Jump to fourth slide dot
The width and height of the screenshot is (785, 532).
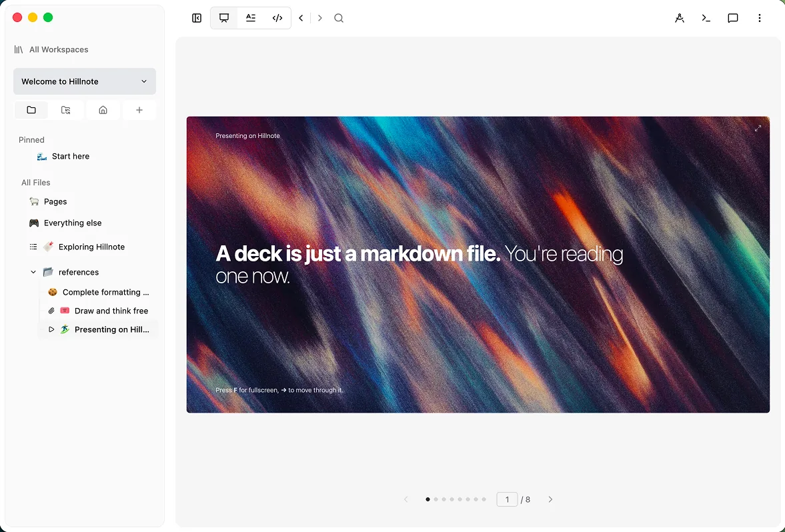tap(452, 499)
